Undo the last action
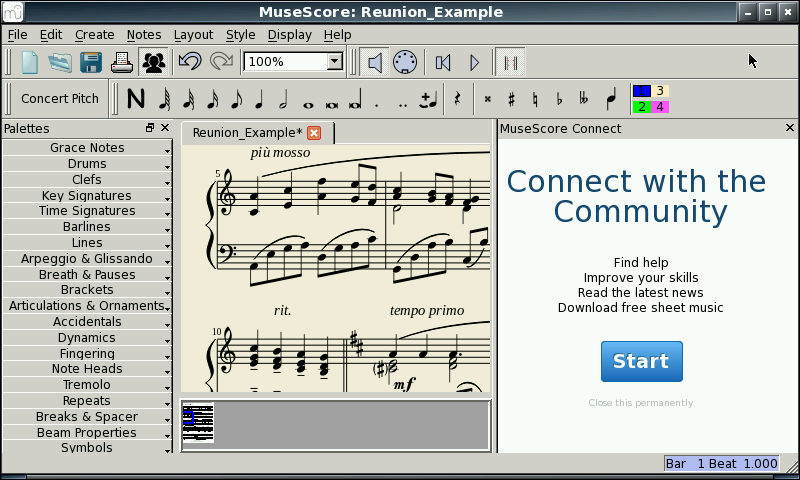The height and width of the screenshot is (480, 800). click(x=190, y=62)
